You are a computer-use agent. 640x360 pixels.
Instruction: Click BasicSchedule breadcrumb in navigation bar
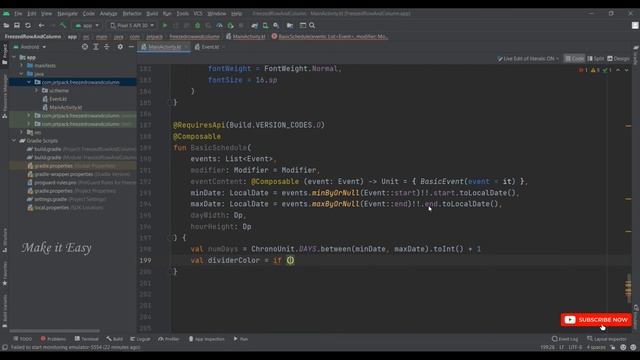[329, 37]
